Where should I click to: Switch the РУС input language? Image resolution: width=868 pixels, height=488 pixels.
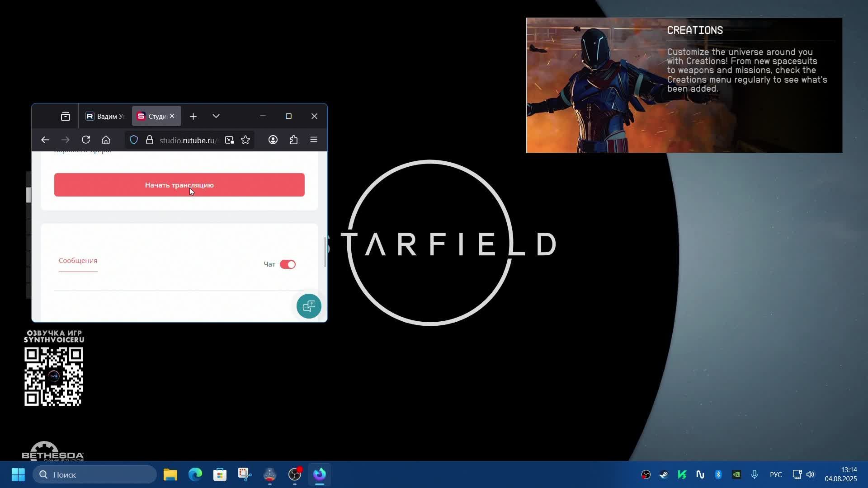[x=776, y=474]
